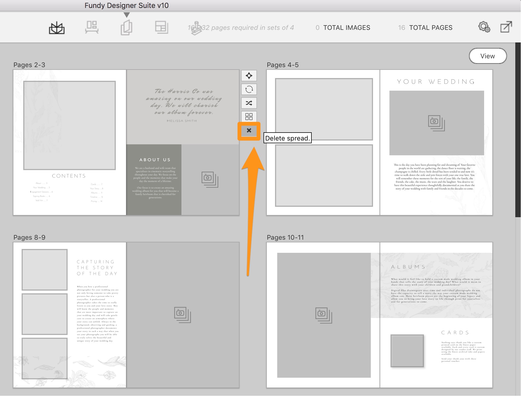532x407 pixels.
Task: Toggle visibility of Pages 2-3 spread
Action: tap(248, 116)
